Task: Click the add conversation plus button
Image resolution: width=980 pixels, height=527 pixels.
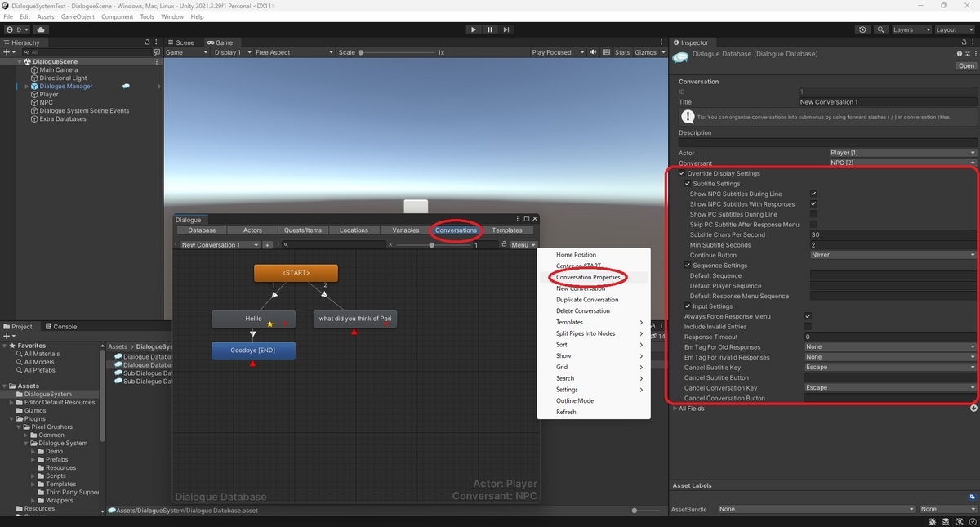Action: 267,245
